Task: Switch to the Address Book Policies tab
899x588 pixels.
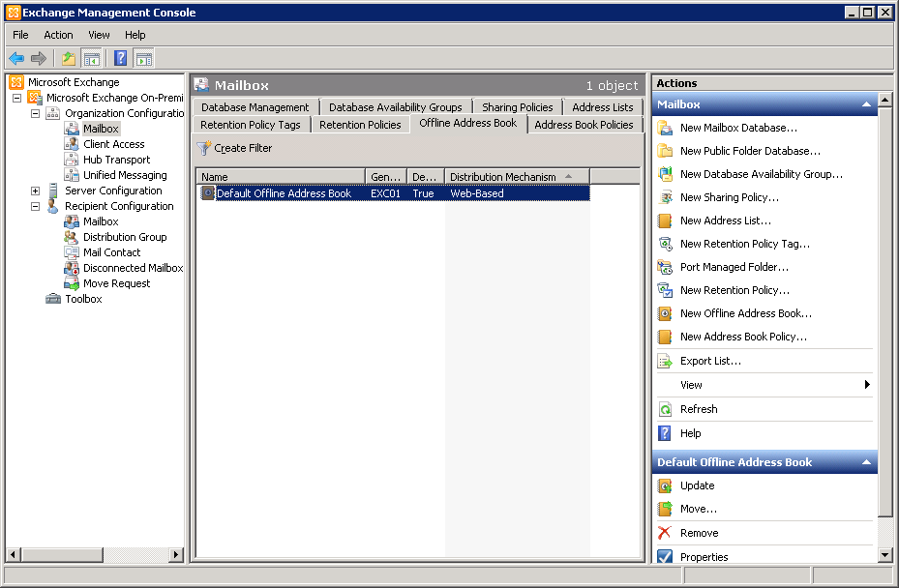Action: click(584, 125)
